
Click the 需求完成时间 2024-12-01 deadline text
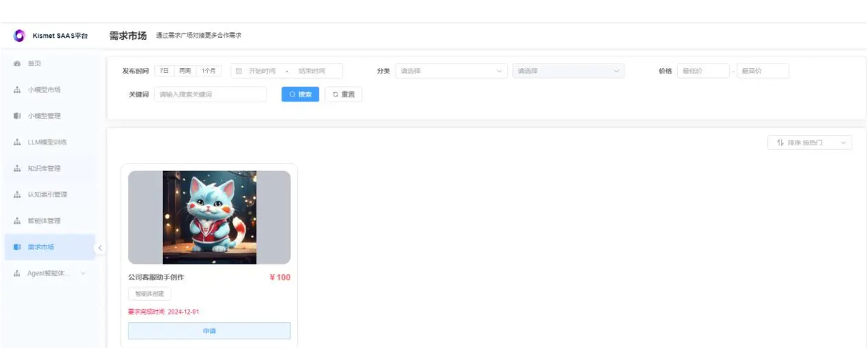164,312
